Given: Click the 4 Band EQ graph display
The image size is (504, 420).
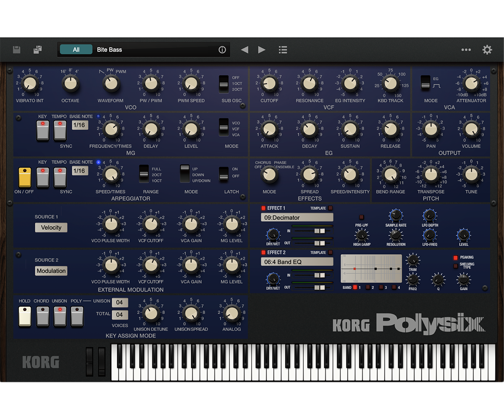Looking at the screenshot, I should [371, 268].
